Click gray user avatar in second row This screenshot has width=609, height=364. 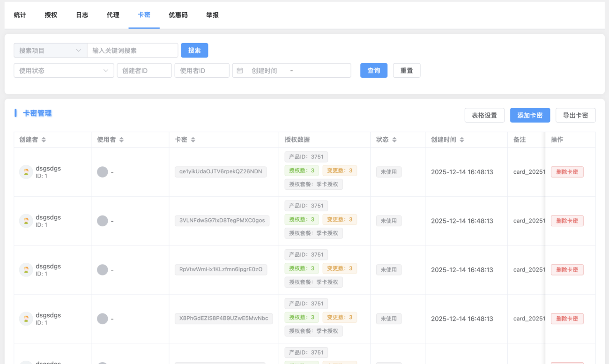click(x=102, y=221)
